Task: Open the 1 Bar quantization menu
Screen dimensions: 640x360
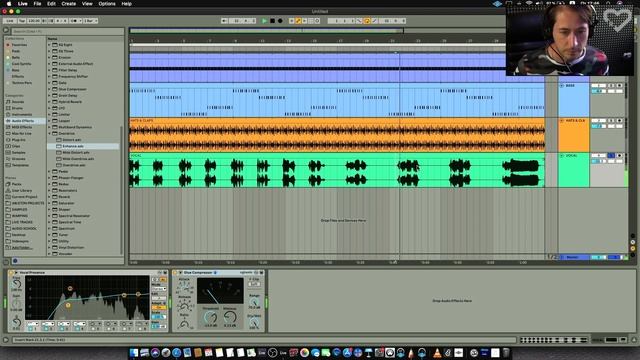Action: pos(91,21)
